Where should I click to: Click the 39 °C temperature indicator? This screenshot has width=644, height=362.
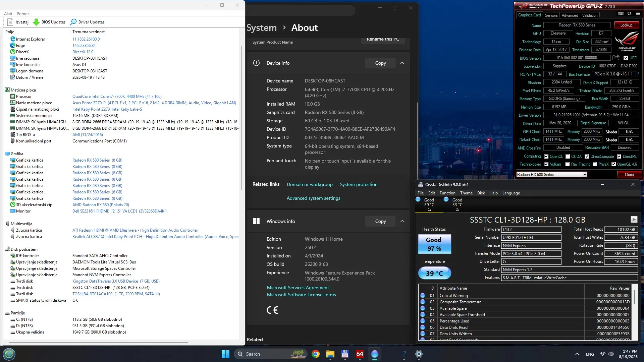click(434, 273)
